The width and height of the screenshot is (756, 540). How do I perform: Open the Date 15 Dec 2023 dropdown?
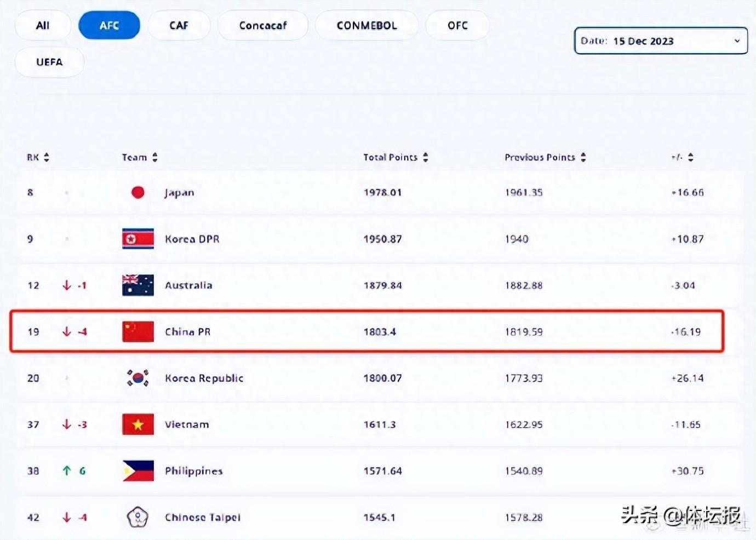click(x=661, y=41)
